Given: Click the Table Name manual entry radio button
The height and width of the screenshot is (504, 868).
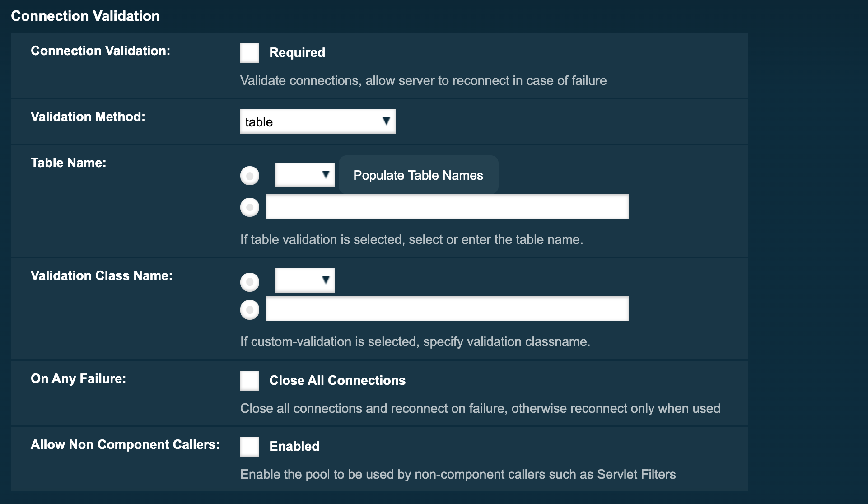Looking at the screenshot, I should [x=250, y=207].
